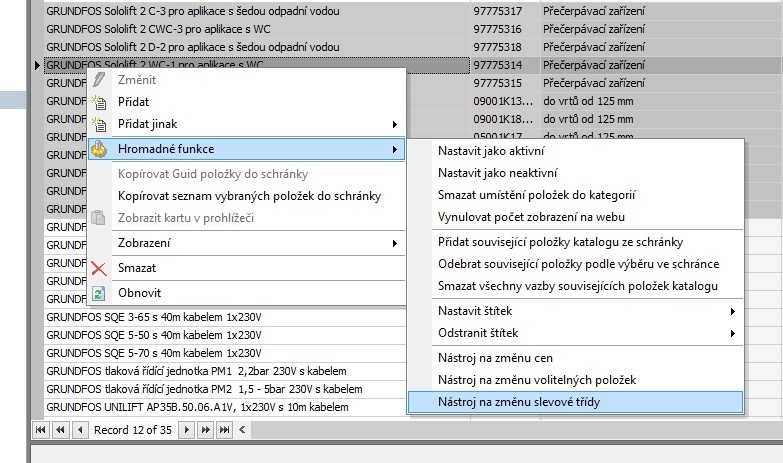Click the Přidat jinak document icon
The image size is (783, 463).
tap(99, 124)
